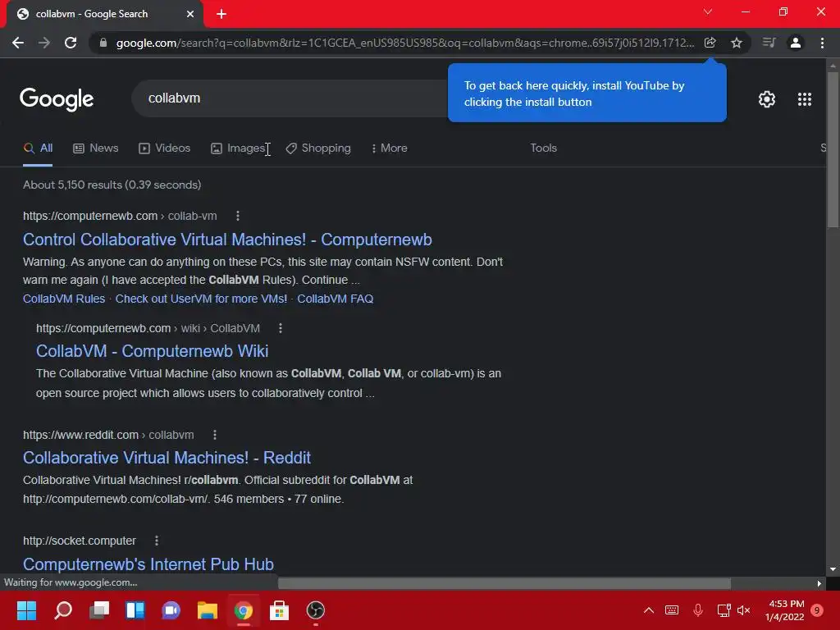Click the https://computernewb.com › collab-vm URL text
The width and height of the screenshot is (840, 630).
coord(120,216)
